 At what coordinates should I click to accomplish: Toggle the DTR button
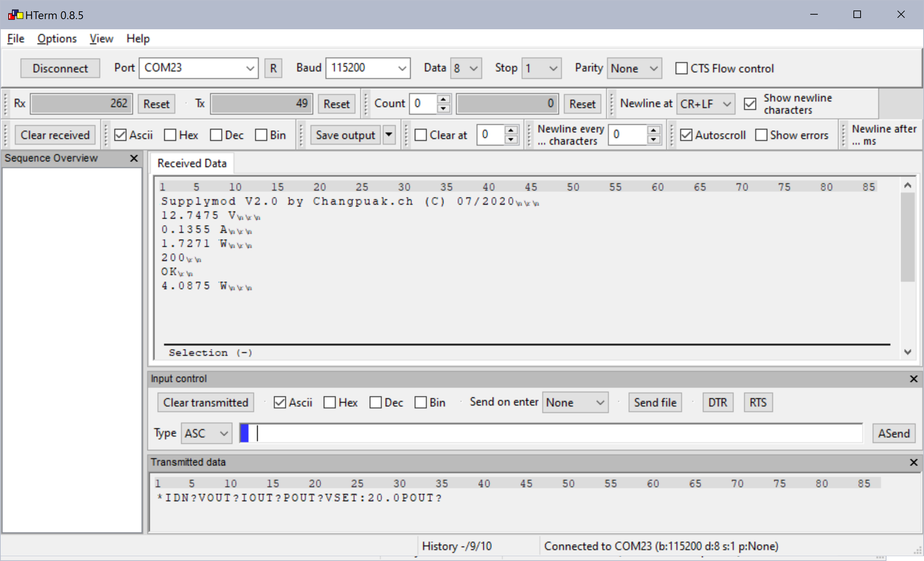tap(718, 402)
